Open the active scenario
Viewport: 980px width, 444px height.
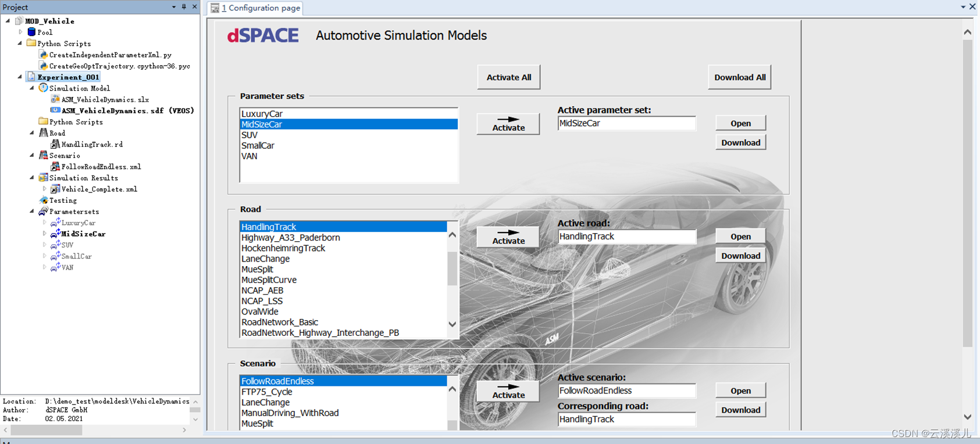740,391
